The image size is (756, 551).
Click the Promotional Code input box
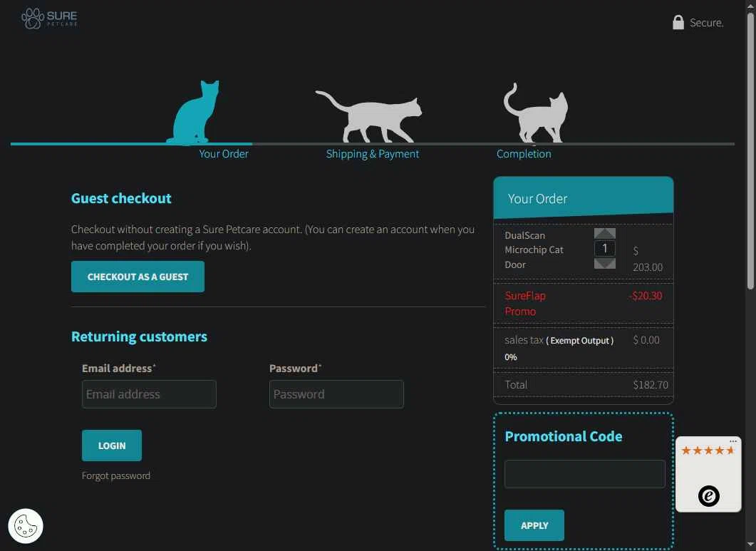(585, 474)
